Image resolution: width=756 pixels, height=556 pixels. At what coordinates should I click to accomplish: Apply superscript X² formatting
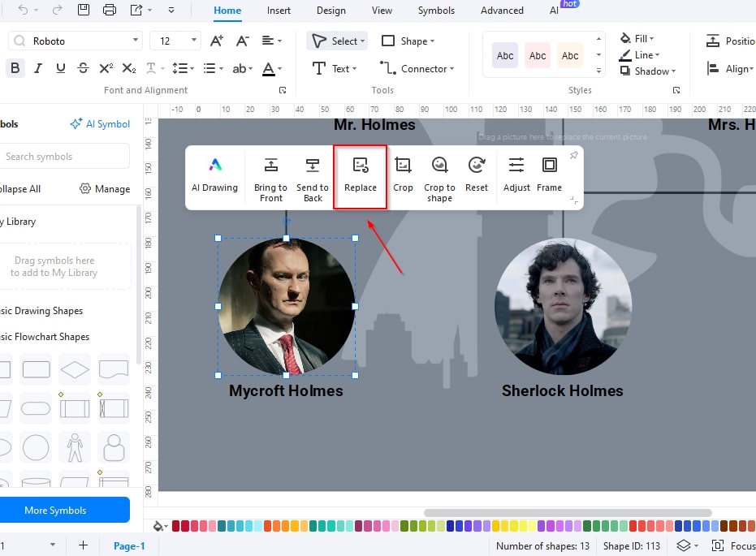(106, 68)
